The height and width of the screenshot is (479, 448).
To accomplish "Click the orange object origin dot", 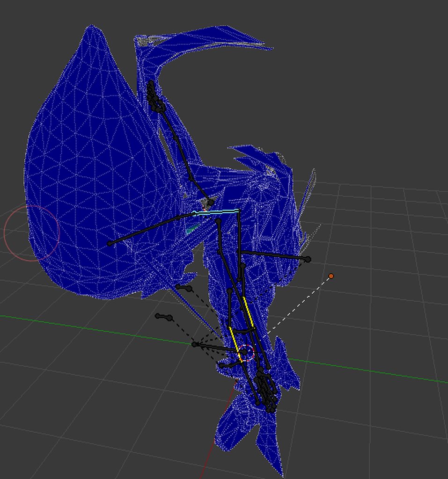I will point(331,276).
